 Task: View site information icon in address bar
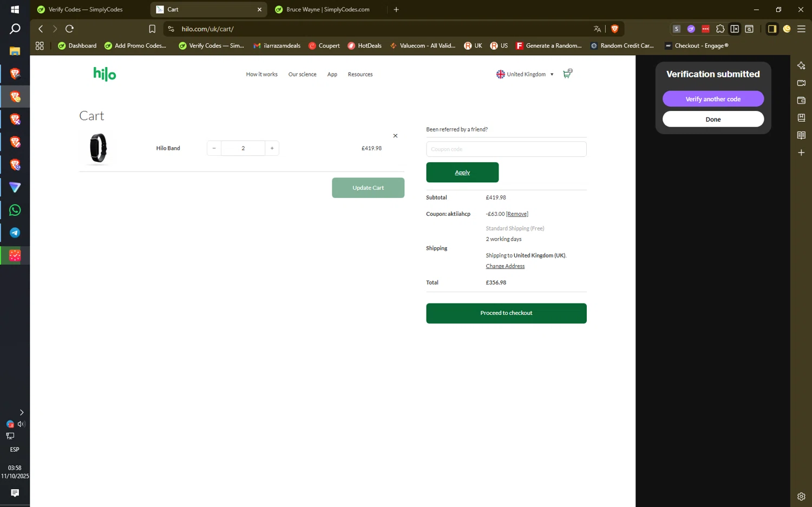tap(171, 29)
